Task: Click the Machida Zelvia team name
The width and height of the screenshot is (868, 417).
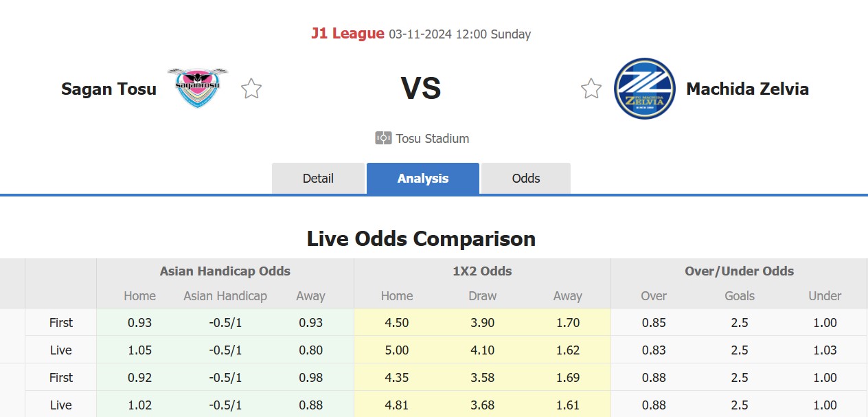Action: pyautogui.click(x=747, y=89)
